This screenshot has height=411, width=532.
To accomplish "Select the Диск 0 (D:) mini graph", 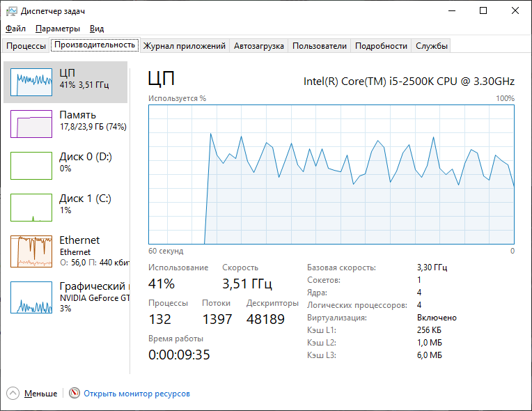I will 31,166.
